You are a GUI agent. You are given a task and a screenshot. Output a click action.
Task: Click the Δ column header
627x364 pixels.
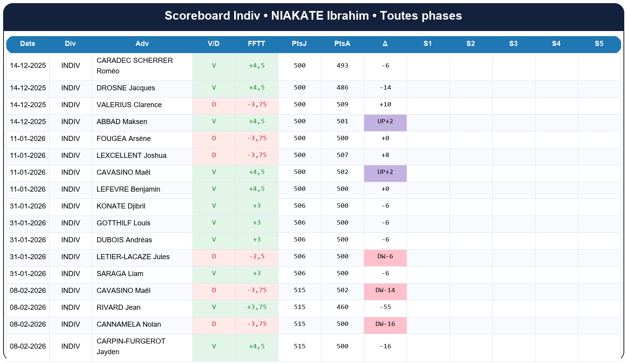click(385, 44)
